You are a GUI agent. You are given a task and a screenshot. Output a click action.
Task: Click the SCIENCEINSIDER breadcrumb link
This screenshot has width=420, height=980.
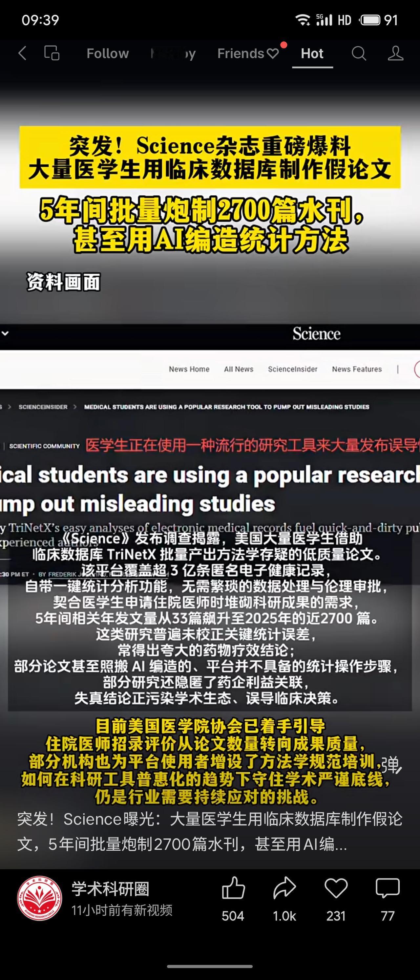(43, 407)
